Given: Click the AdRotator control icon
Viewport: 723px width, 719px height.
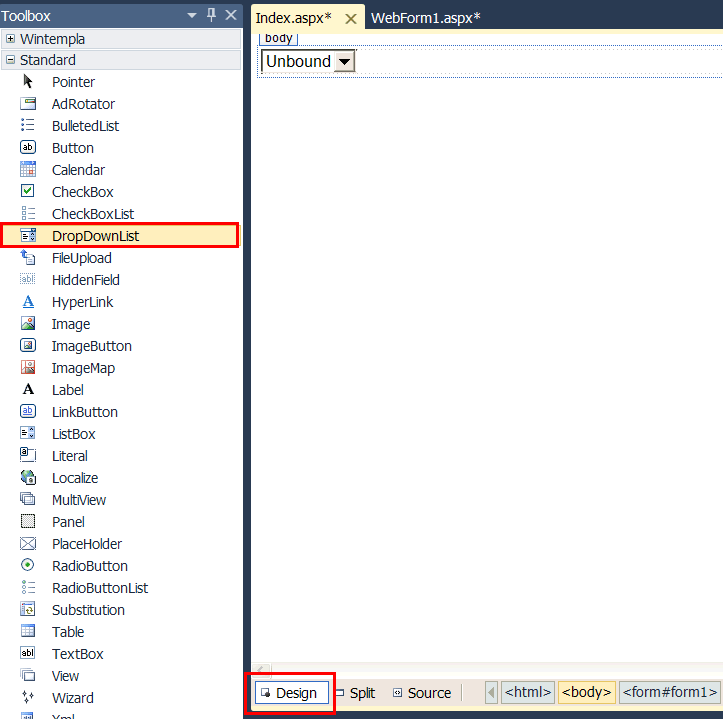Looking at the screenshot, I should click(28, 104).
